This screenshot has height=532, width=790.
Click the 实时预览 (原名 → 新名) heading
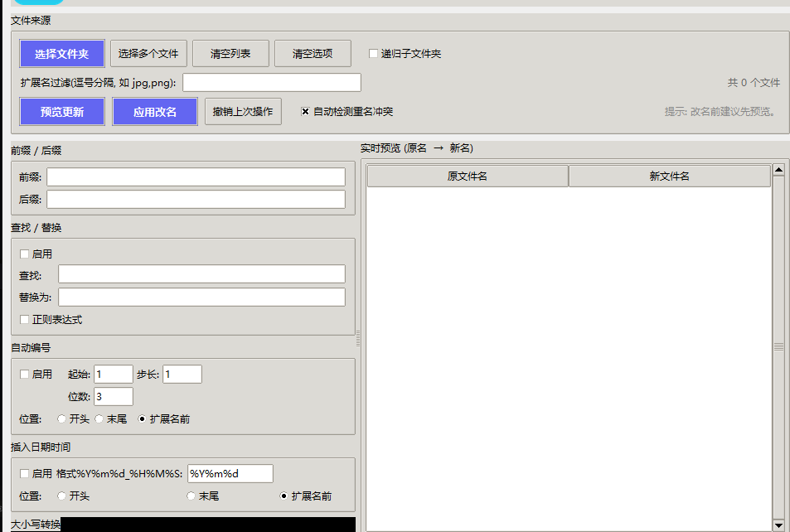coord(417,148)
